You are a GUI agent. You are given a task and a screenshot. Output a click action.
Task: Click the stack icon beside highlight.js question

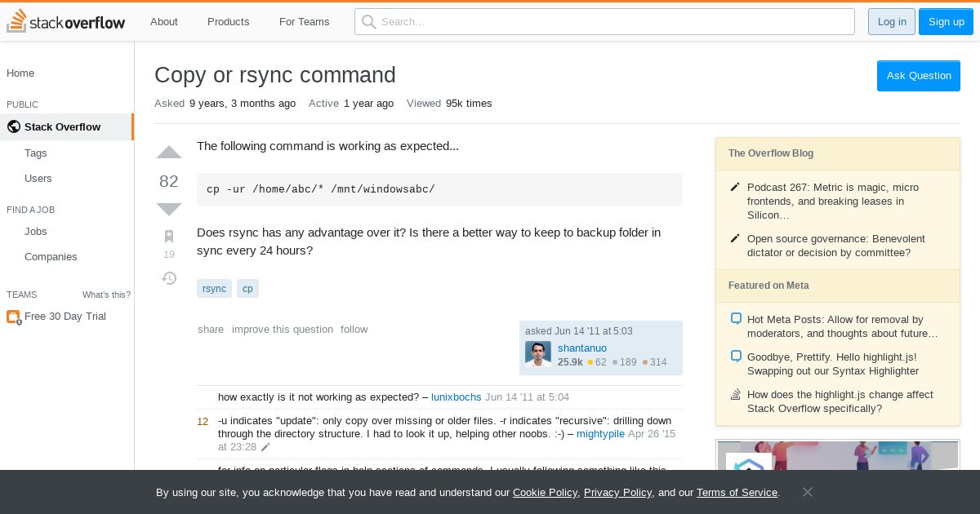[x=736, y=394]
